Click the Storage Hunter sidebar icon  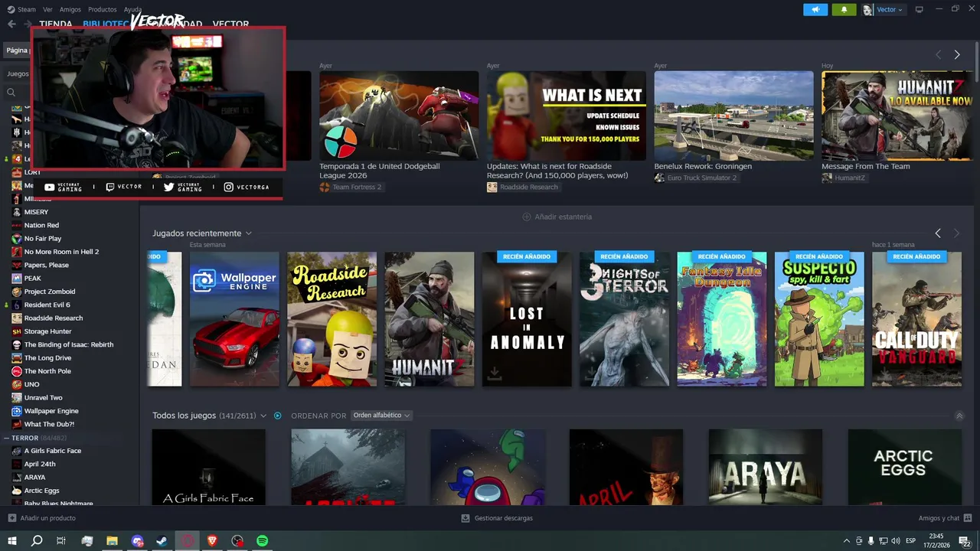click(17, 331)
